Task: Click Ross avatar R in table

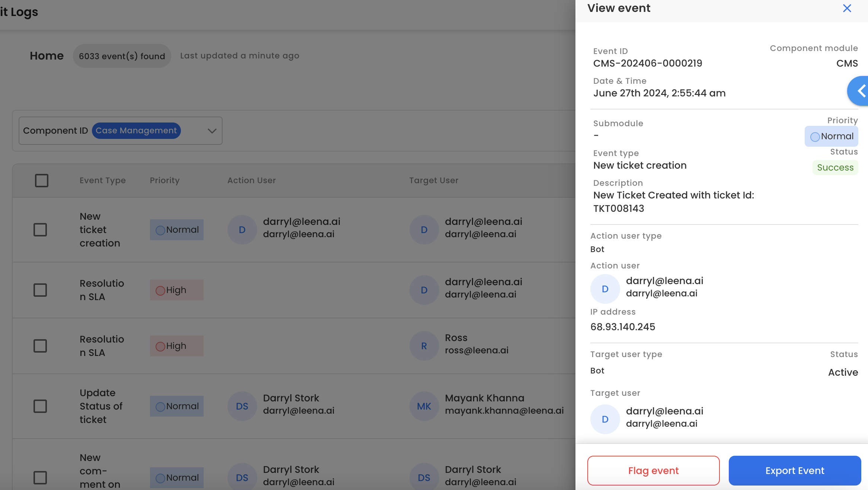Action: coord(424,346)
